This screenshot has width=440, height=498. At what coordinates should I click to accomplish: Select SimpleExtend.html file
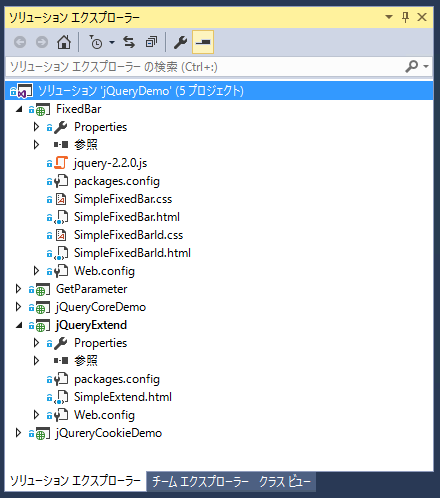click(x=123, y=397)
